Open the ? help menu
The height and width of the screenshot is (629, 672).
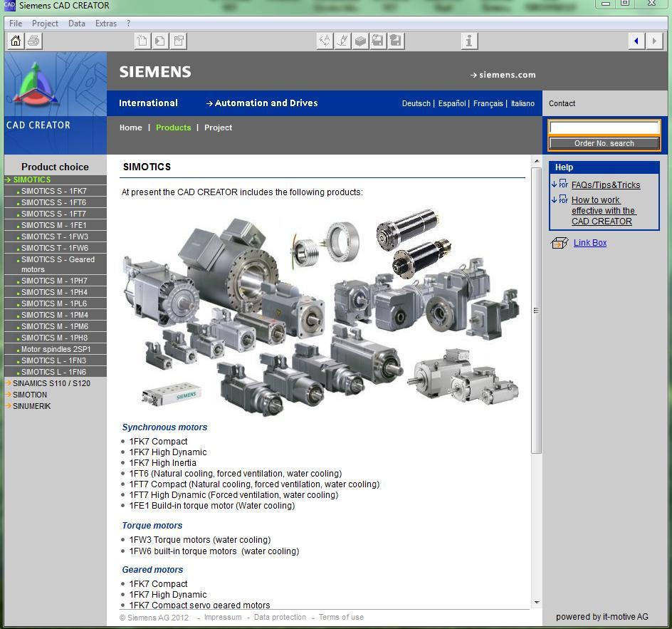click(x=129, y=24)
